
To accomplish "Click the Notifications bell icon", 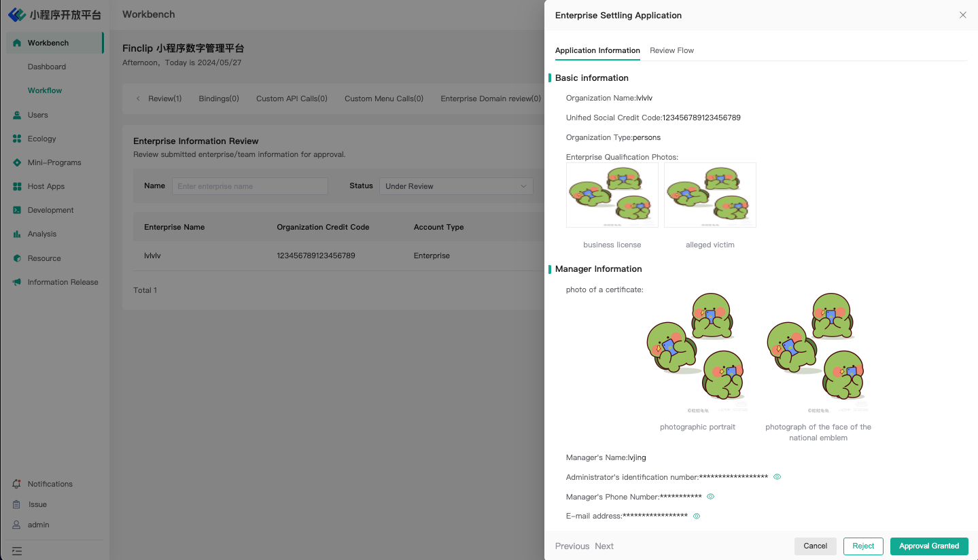I will point(17,484).
